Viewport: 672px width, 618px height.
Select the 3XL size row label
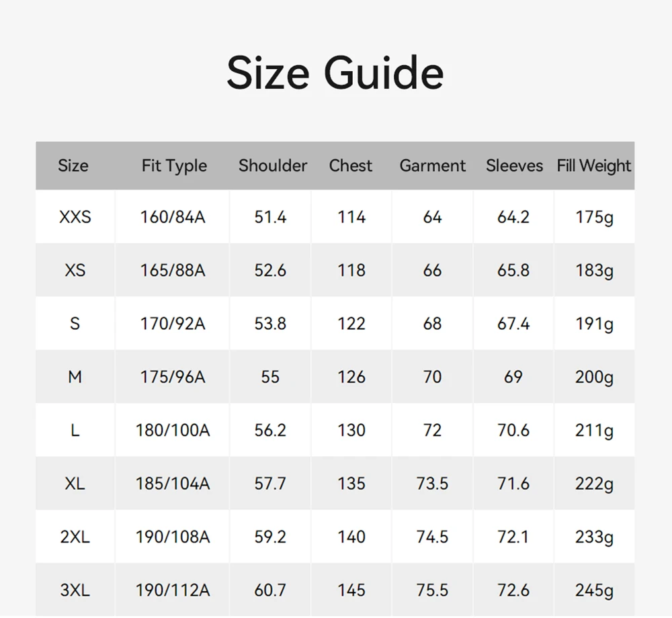pos(75,590)
